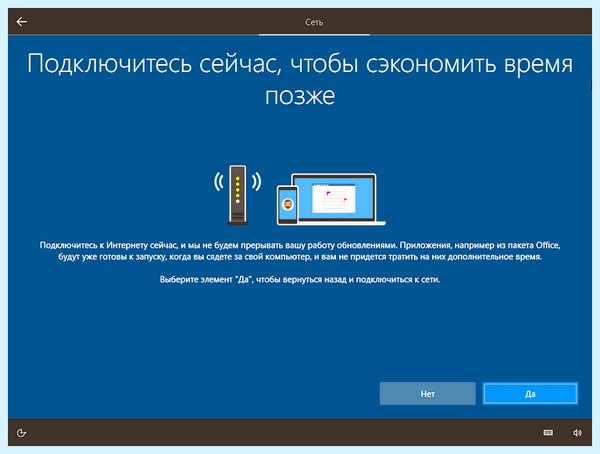Viewport: 600px width, 454px height.
Task: Click the heading "Подключитесь сейчас, чтобы сэкономить время позже"
Action: coord(300,79)
